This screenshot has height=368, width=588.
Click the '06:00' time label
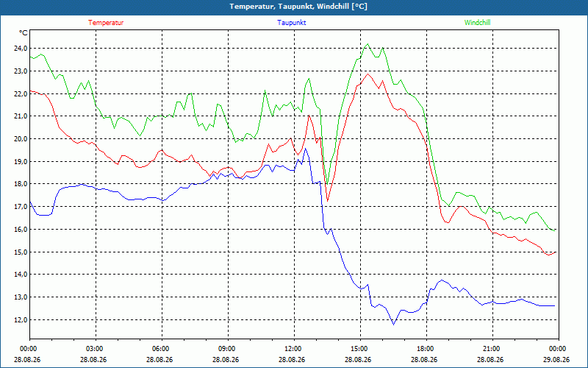[160, 349]
